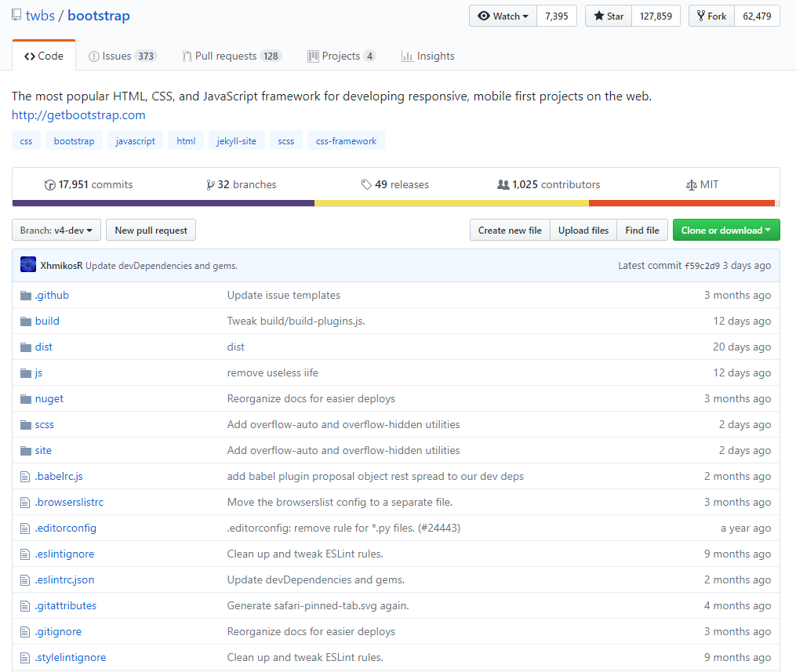Click the folder icon next to js
Image resolution: width=796 pixels, height=672 pixels.
click(x=26, y=373)
